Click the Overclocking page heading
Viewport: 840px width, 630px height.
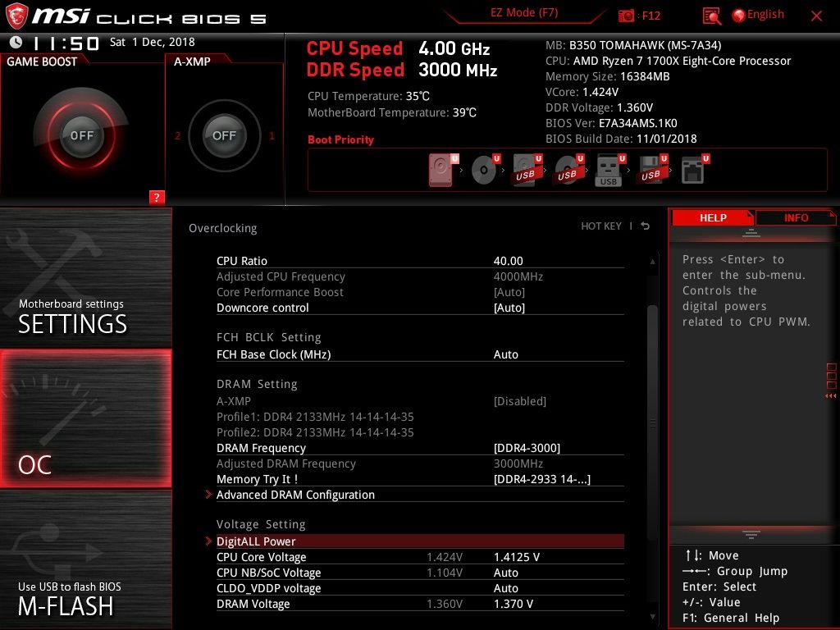click(223, 228)
